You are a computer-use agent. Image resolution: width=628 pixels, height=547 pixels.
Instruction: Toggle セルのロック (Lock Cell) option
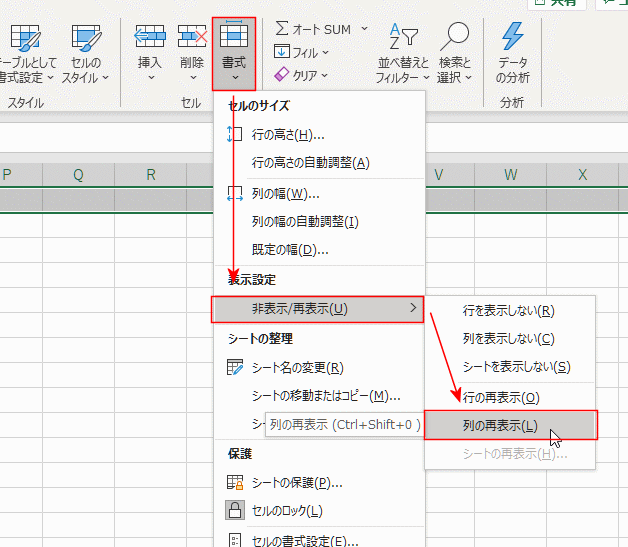pyautogui.click(x=286, y=511)
